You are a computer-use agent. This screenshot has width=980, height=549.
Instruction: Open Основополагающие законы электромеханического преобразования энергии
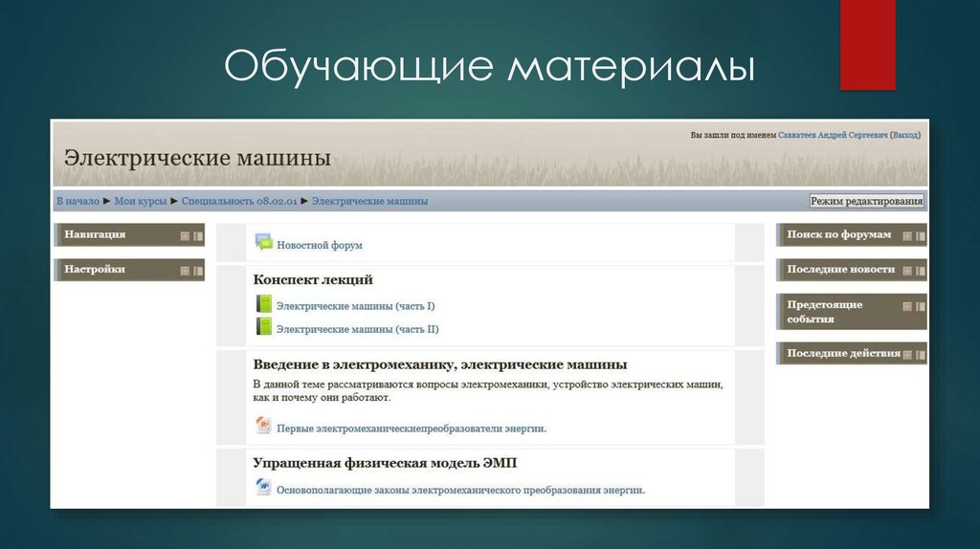click(460, 491)
